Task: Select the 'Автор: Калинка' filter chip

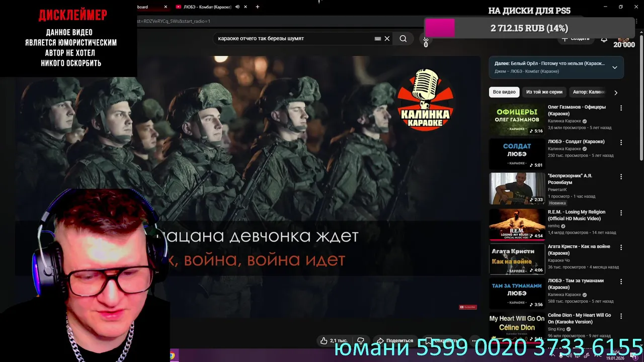Action: [589, 92]
